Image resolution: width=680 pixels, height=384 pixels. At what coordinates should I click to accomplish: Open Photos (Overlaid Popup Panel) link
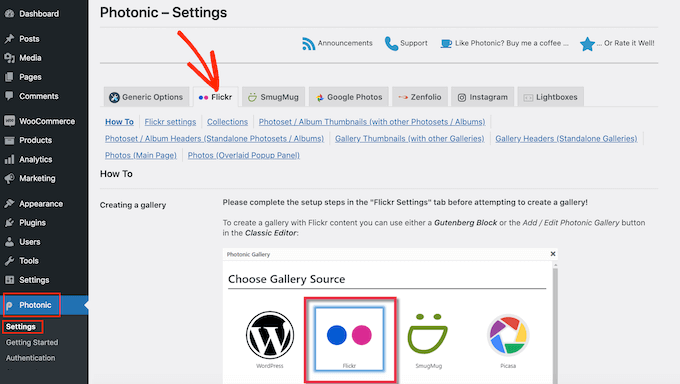[x=243, y=155]
